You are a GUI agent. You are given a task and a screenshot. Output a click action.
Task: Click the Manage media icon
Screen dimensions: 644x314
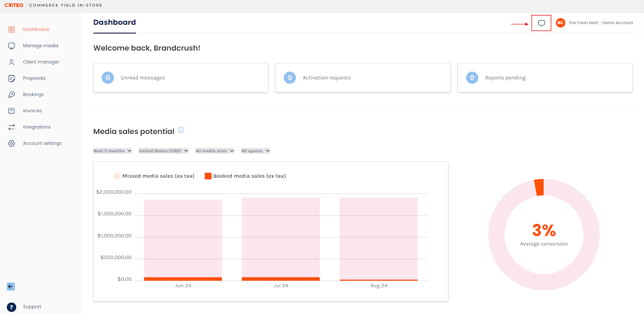(12, 46)
